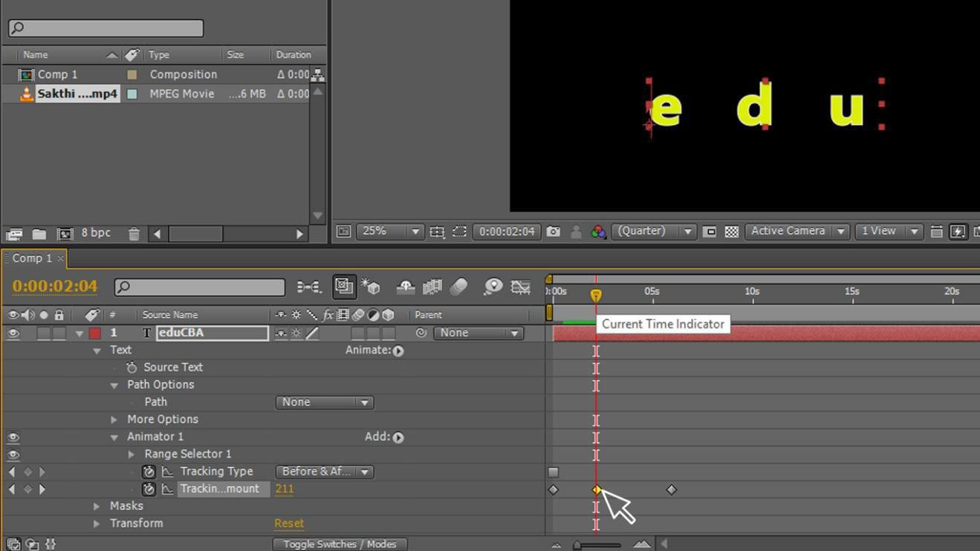This screenshot has height=551, width=980.
Task: Expand More Options group
Action: tap(114, 420)
